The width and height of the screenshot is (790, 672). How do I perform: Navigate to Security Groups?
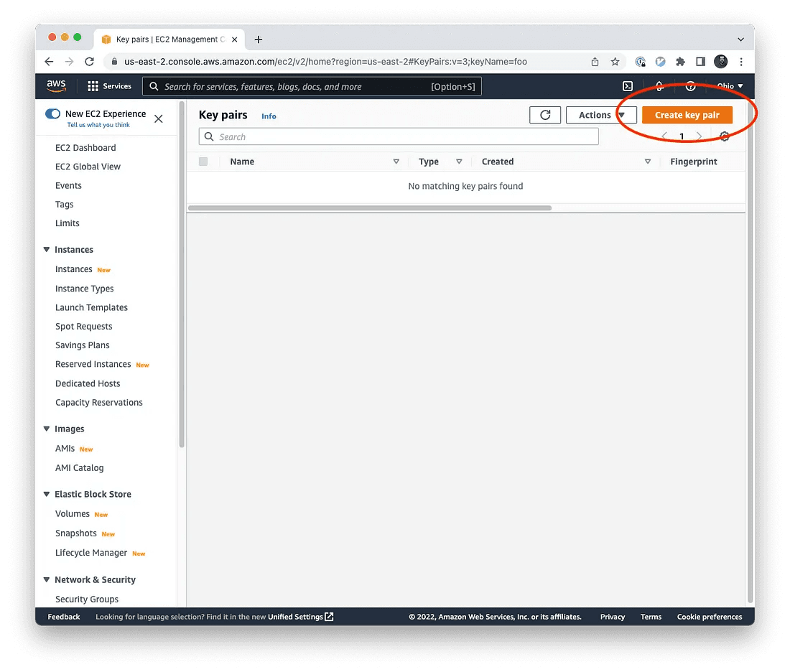(87, 599)
